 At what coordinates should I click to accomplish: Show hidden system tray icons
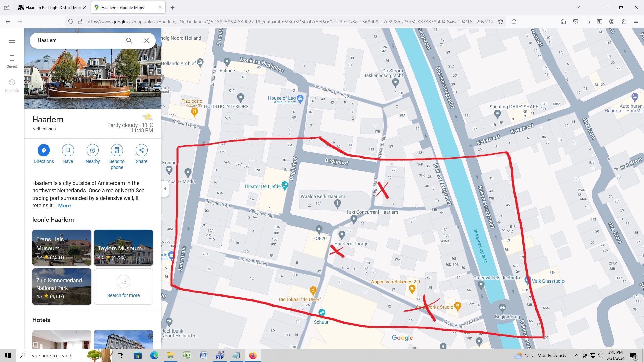tap(576, 355)
